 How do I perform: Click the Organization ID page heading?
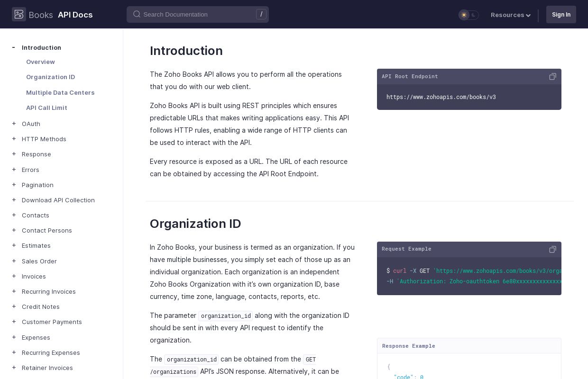point(195,224)
